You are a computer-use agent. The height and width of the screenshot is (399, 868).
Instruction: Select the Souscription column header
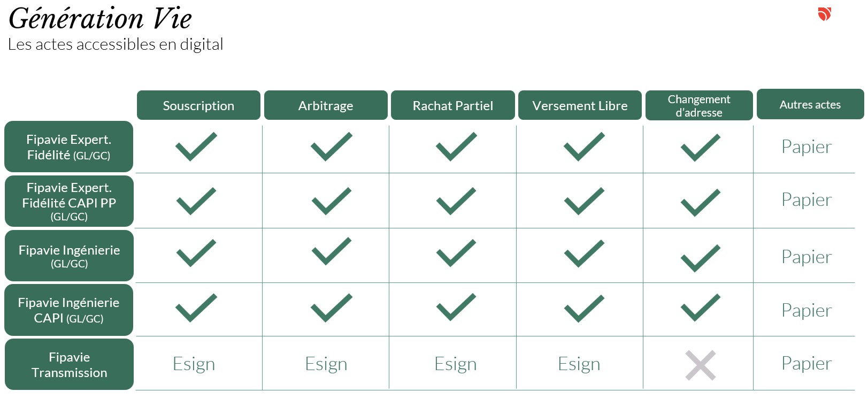(198, 105)
